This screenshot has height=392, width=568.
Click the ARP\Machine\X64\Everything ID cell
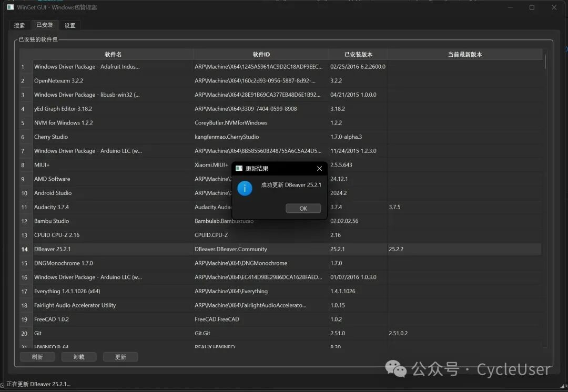point(261,291)
